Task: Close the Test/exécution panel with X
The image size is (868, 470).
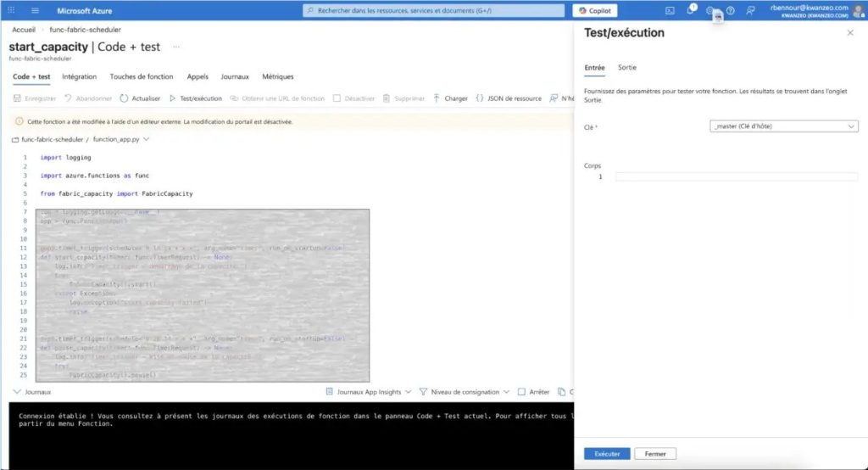Action: (x=850, y=33)
